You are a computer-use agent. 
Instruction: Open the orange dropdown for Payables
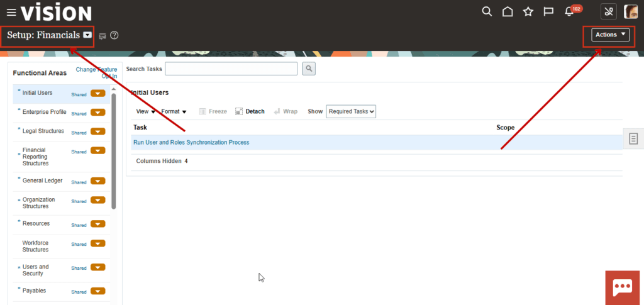(97, 291)
